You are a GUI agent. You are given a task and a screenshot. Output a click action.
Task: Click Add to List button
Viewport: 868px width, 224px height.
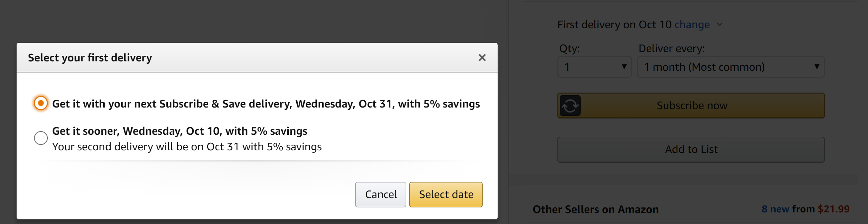click(691, 149)
